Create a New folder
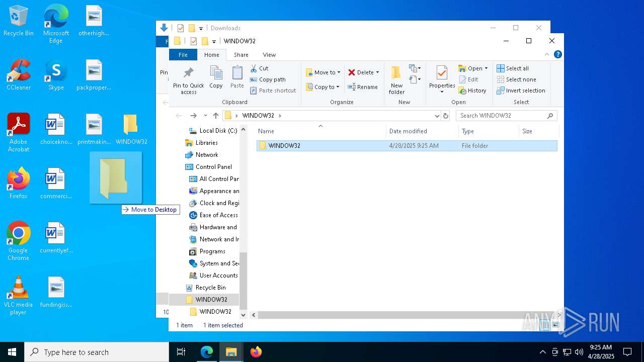 point(396,80)
